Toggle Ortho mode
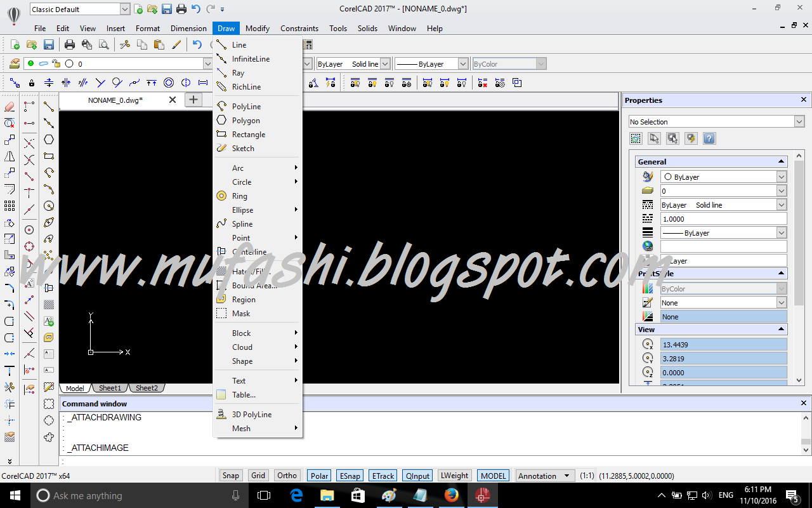 pyautogui.click(x=287, y=476)
